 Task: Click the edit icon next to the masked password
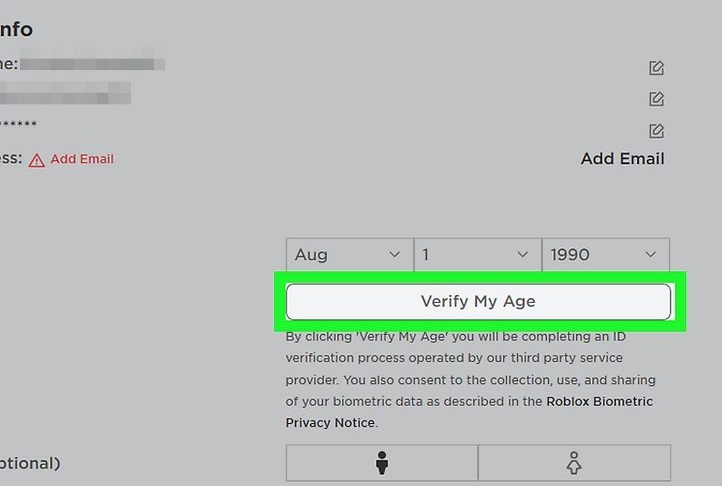(656, 131)
